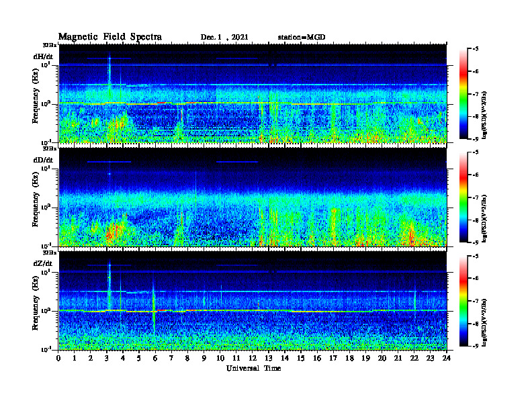Click the log PSD label beside dH/dt colorbar

tap(485, 115)
